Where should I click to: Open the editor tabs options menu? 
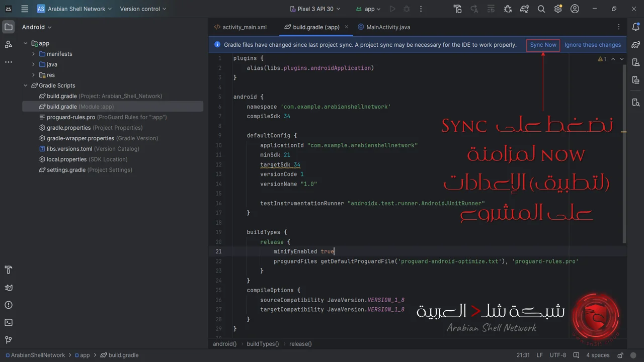[x=619, y=27]
